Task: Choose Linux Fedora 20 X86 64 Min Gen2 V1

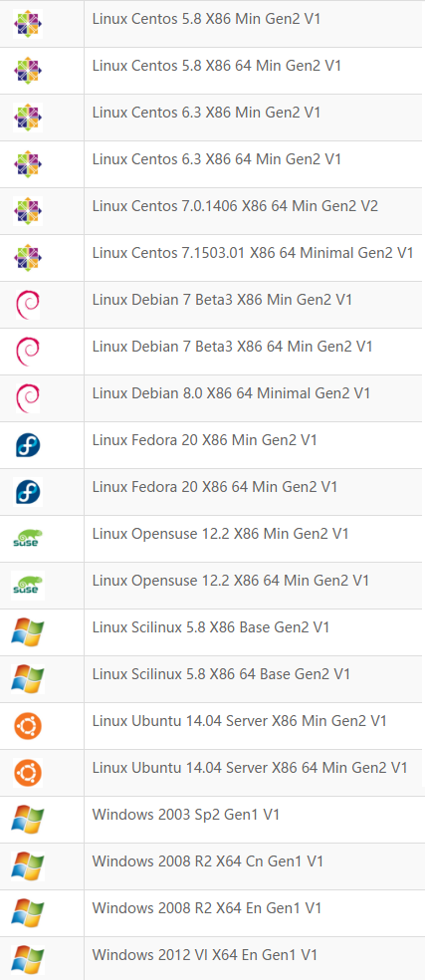Action: click(215, 487)
